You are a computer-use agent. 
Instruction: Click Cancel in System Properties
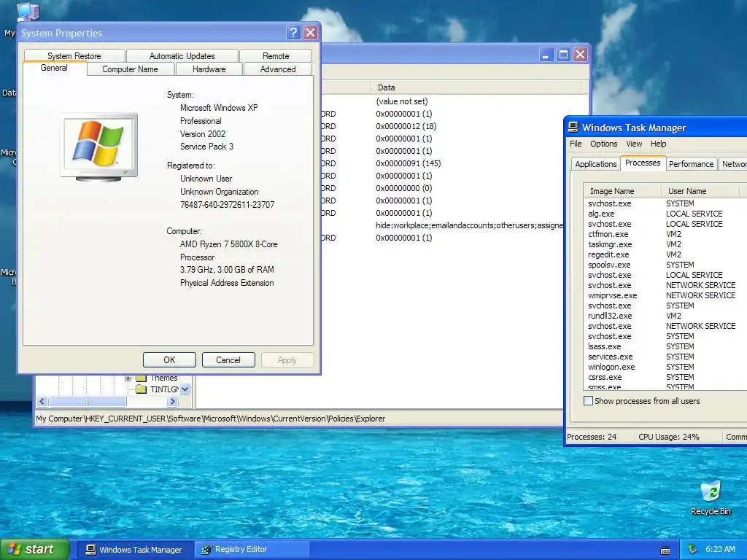point(228,360)
